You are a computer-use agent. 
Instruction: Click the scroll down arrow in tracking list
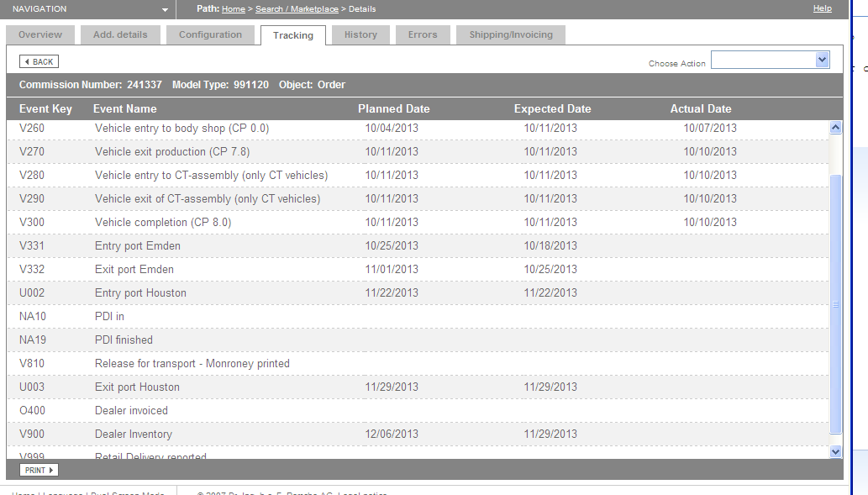[x=835, y=451]
